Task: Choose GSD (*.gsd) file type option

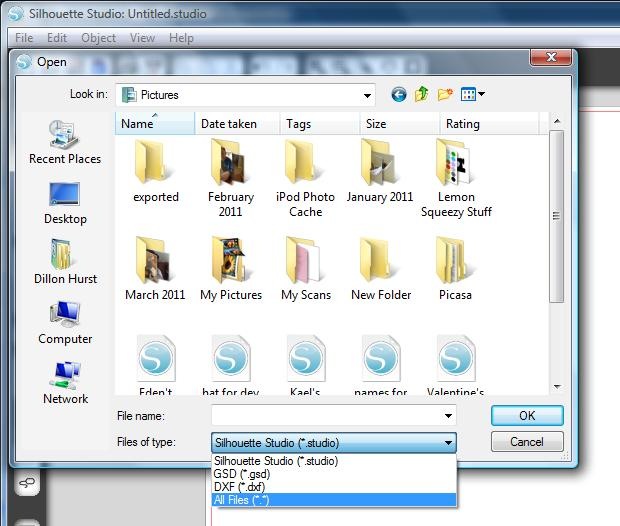Action: tap(334, 474)
